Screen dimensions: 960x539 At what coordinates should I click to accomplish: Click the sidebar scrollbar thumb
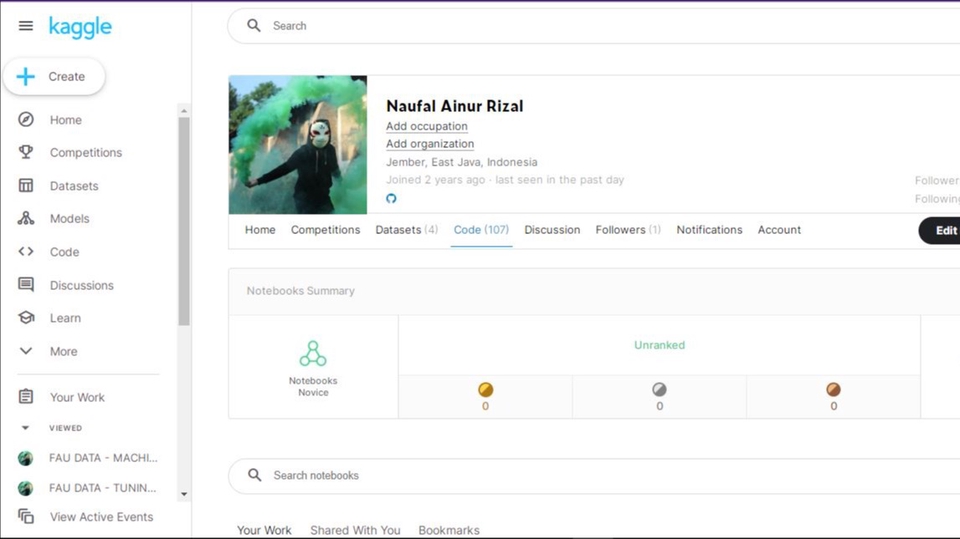click(184, 220)
